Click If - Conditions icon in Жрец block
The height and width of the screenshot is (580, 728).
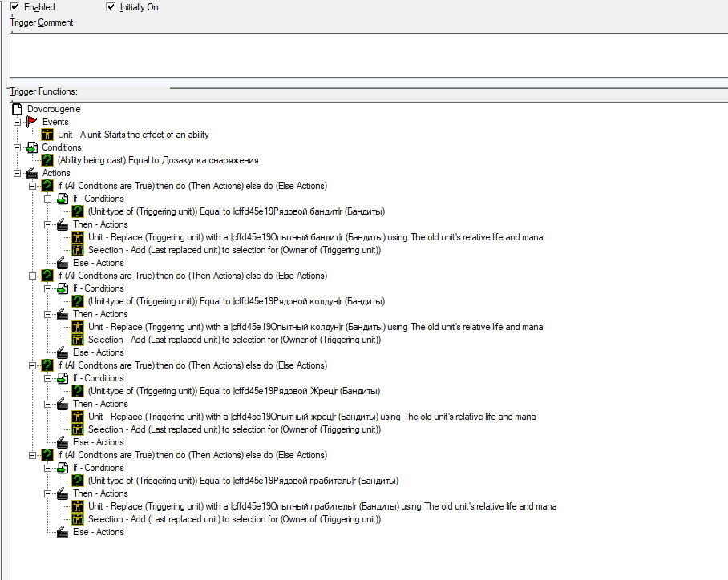(63, 378)
